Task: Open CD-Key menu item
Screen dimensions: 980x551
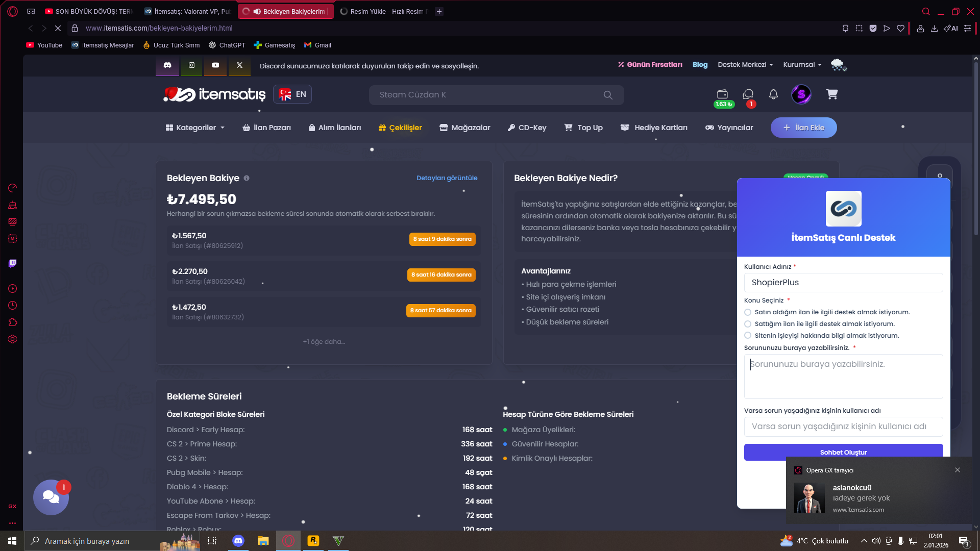Action: point(527,128)
